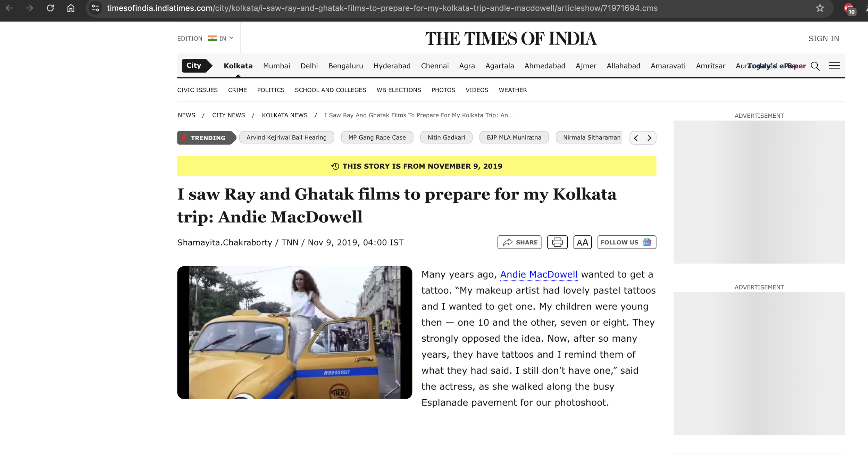Click the Trending label
This screenshot has width=868, height=458.
tap(206, 138)
